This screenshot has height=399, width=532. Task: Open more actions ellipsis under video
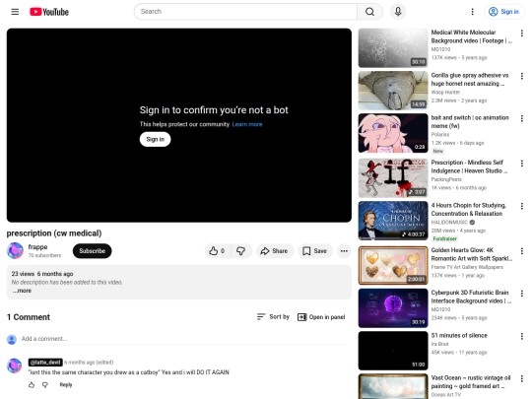tap(344, 251)
